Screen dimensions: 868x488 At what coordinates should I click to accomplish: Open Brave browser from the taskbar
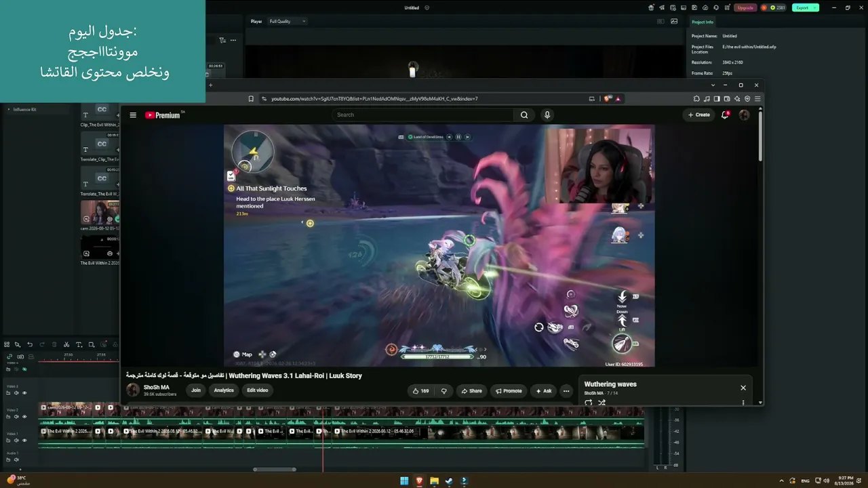point(419,481)
